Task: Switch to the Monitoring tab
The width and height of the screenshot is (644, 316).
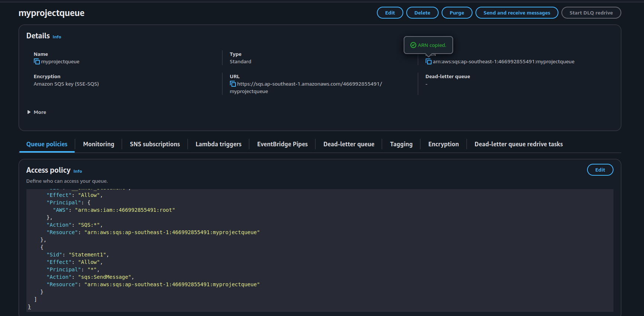Action: (x=99, y=144)
